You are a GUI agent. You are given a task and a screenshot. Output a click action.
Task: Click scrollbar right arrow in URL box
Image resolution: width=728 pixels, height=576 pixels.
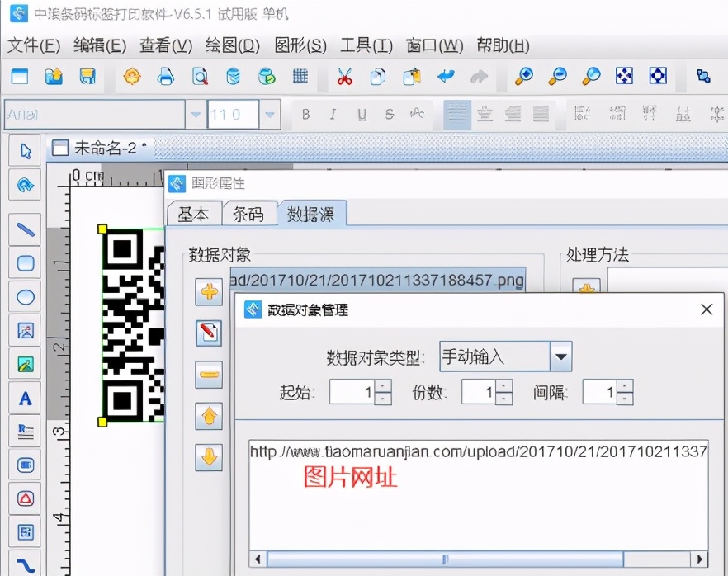click(699, 559)
